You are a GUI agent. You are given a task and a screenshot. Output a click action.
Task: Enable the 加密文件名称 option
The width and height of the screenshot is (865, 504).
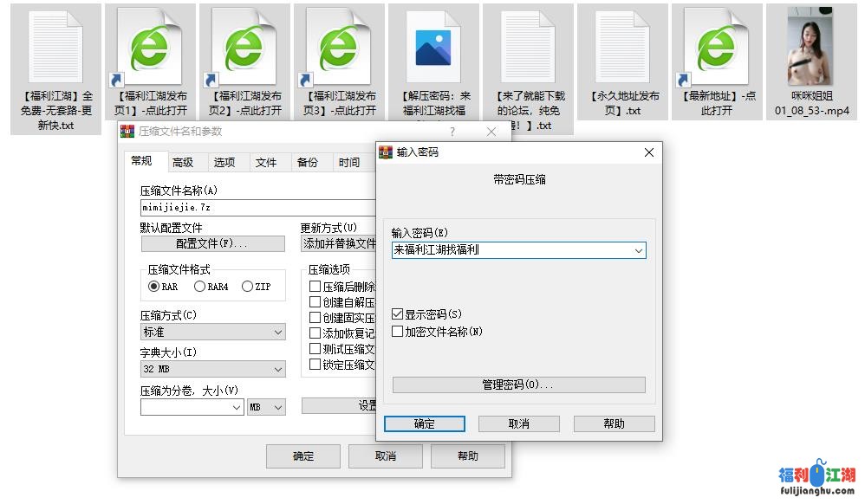(x=395, y=331)
